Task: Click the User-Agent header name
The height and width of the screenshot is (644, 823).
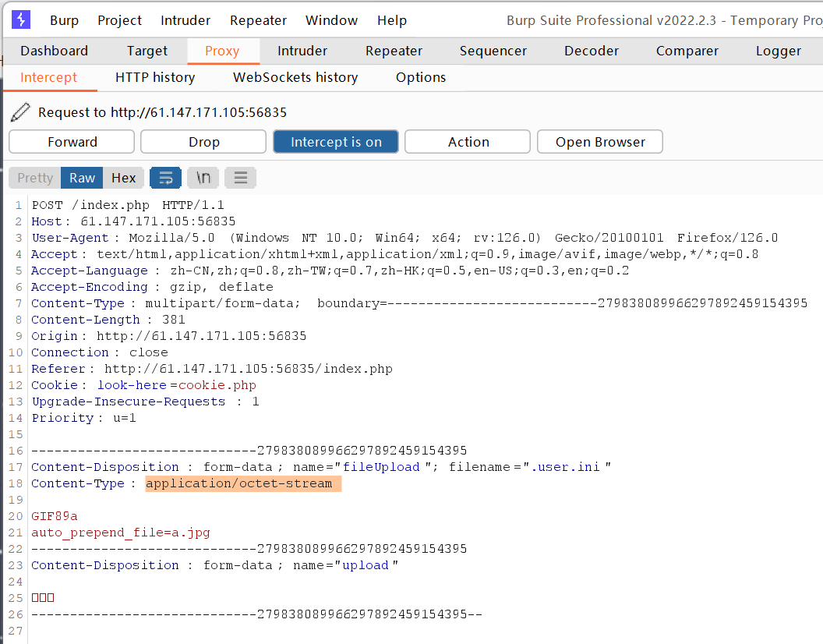Action: click(x=70, y=238)
